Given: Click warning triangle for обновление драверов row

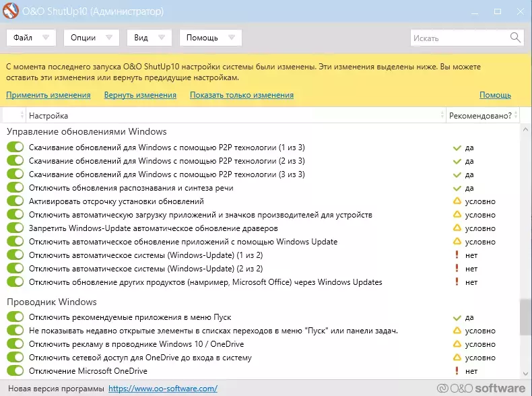Looking at the screenshot, I should tap(457, 228).
